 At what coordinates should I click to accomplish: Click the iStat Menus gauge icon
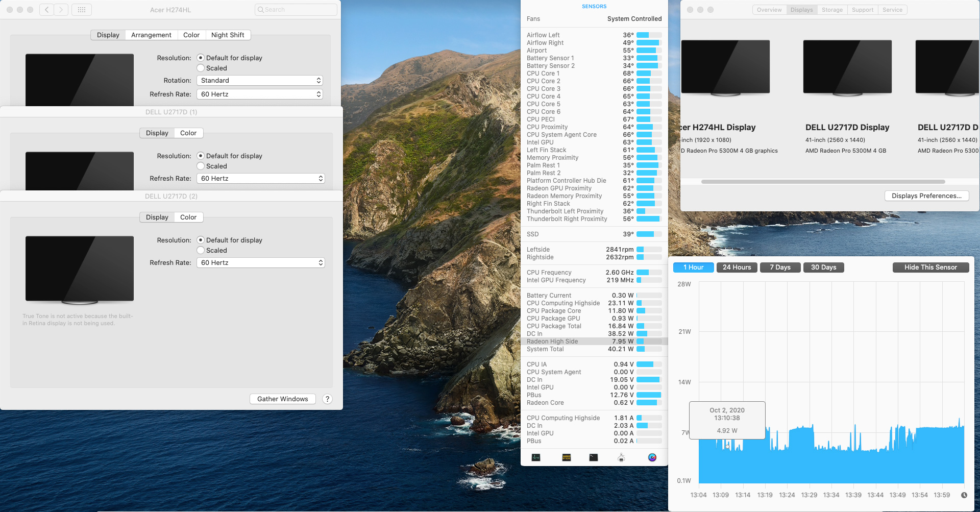(x=652, y=457)
